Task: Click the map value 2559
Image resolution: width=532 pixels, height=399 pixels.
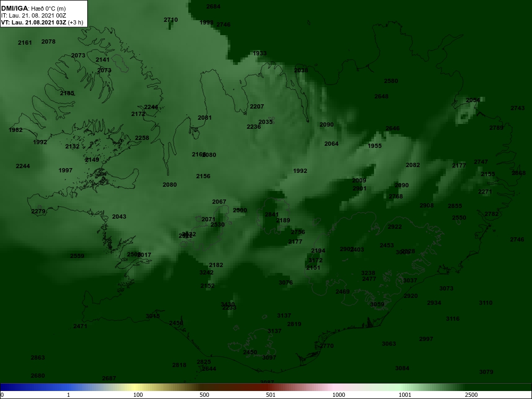Action: pos(77,256)
